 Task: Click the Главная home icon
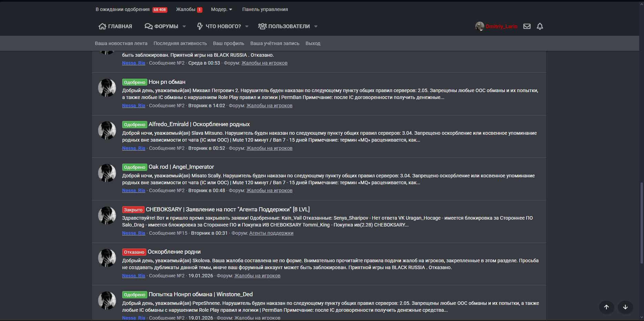point(102,26)
